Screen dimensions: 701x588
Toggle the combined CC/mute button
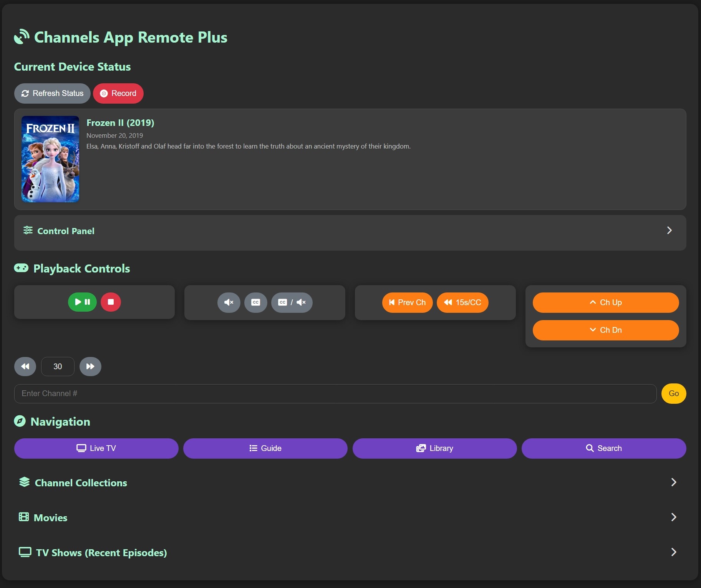point(292,302)
